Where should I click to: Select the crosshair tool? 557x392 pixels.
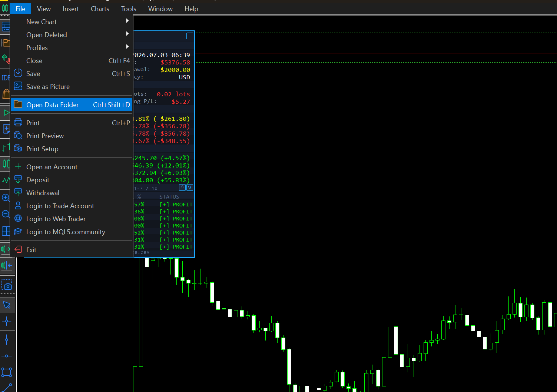(x=7, y=321)
